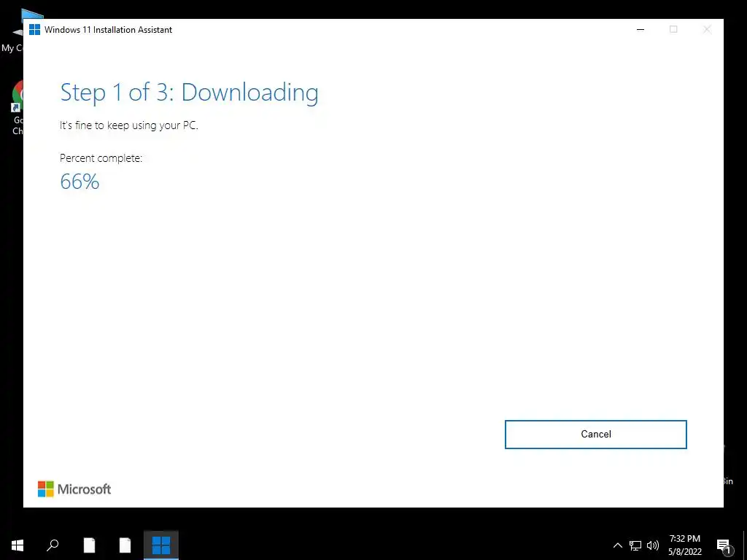
Task: Open the notification center icon
Action: 724,545
